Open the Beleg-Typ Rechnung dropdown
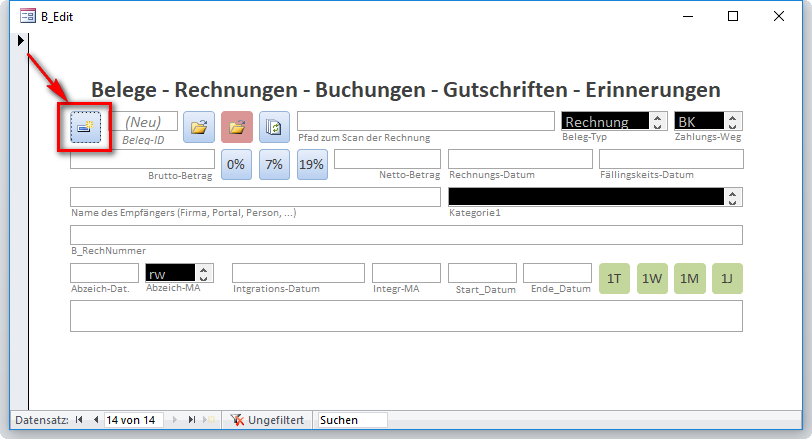Viewport: 812px width, 439px height. pyautogui.click(x=657, y=121)
